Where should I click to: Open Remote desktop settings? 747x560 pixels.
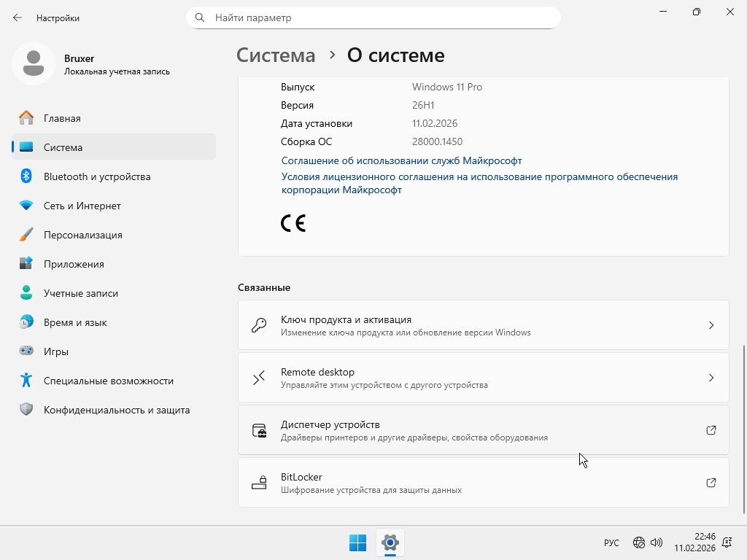click(484, 378)
